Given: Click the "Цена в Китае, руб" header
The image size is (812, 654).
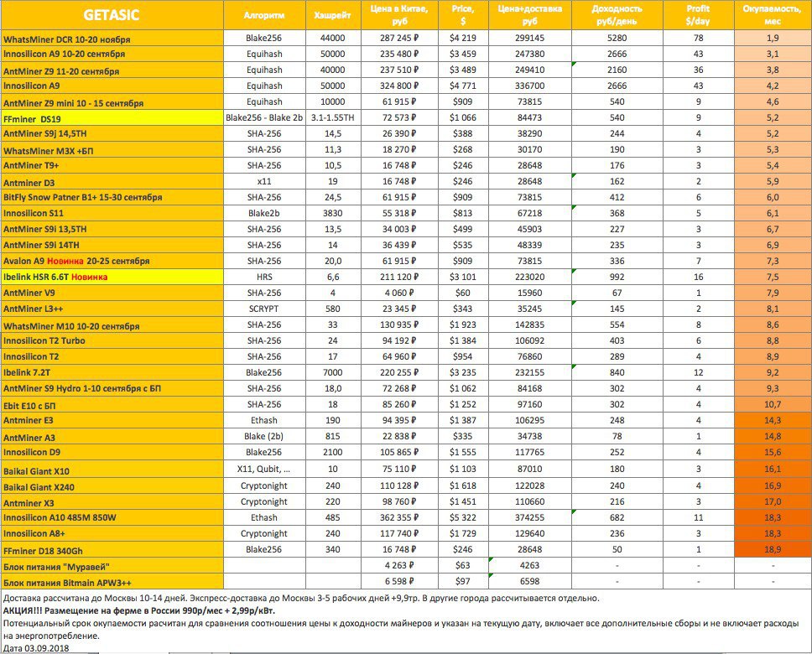Looking at the screenshot, I should [399, 15].
